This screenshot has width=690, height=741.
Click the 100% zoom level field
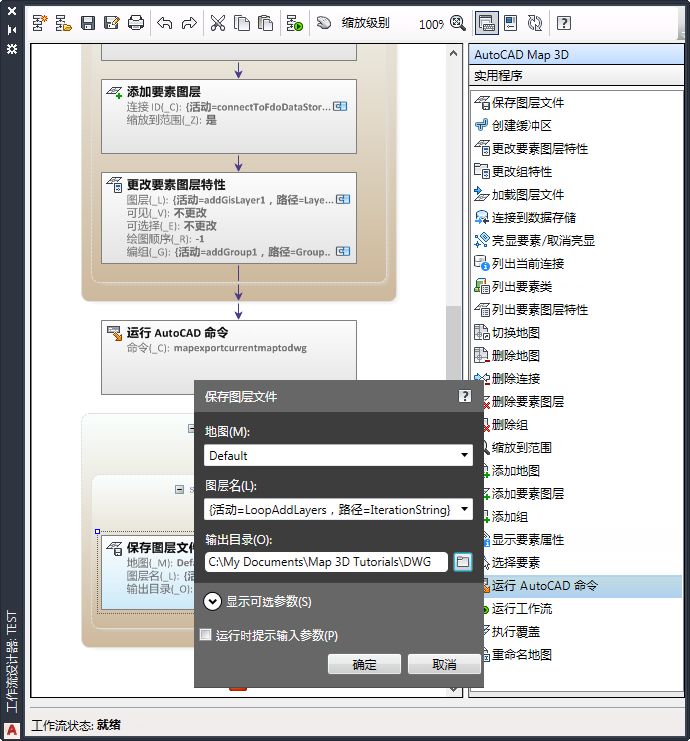tap(431, 24)
